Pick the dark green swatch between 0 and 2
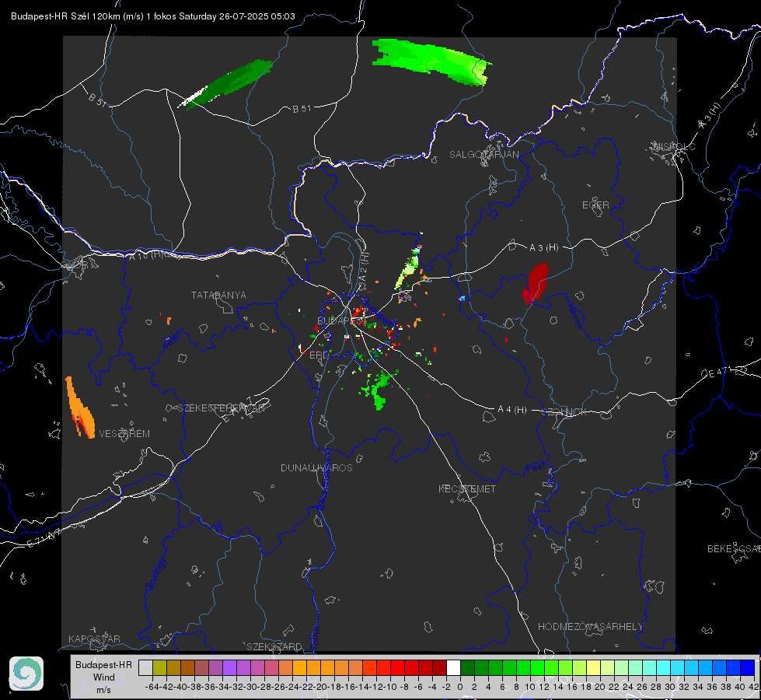This screenshot has width=761, height=700. pyautogui.click(x=467, y=667)
